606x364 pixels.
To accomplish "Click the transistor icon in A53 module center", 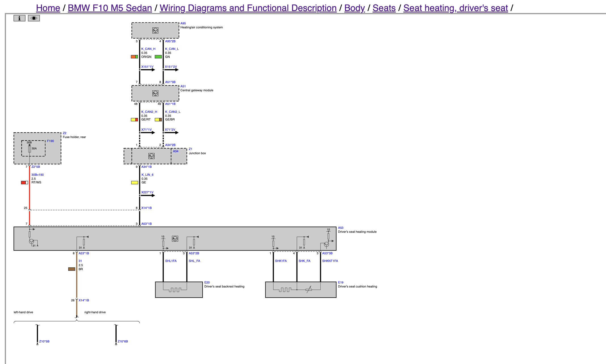I will [x=175, y=239].
